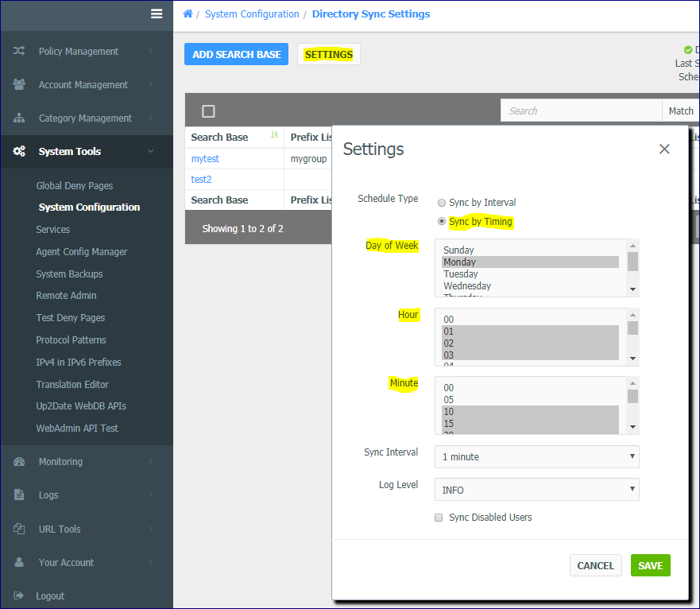Image resolution: width=700 pixels, height=609 pixels.
Task: Click the URL Tools copy icon
Action: pyautogui.click(x=19, y=529)
